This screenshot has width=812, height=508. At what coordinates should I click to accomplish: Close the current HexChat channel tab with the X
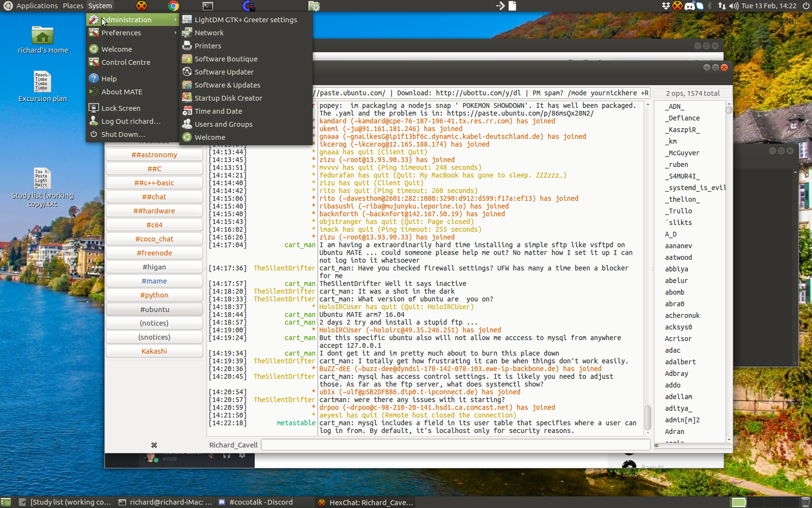tap(154, 445)
